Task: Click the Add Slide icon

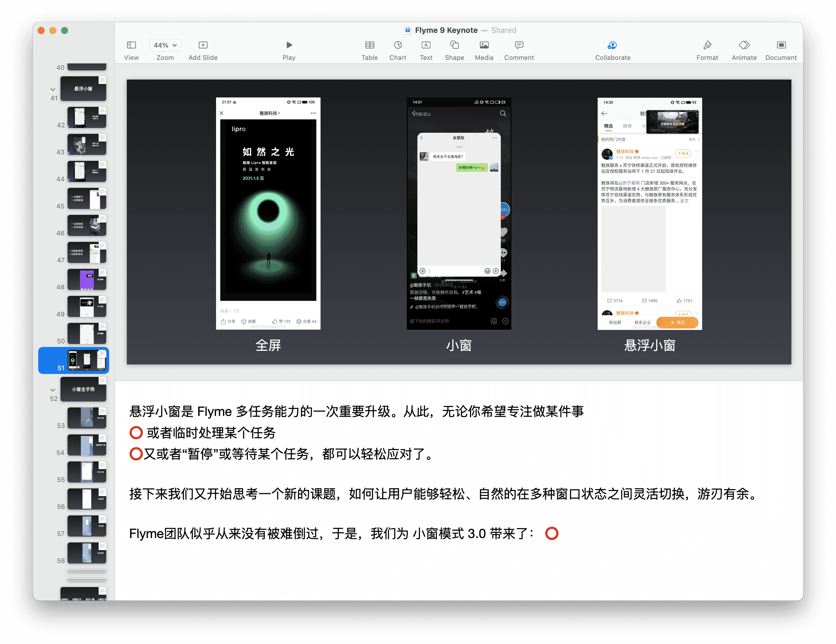Action: [203, 45]
